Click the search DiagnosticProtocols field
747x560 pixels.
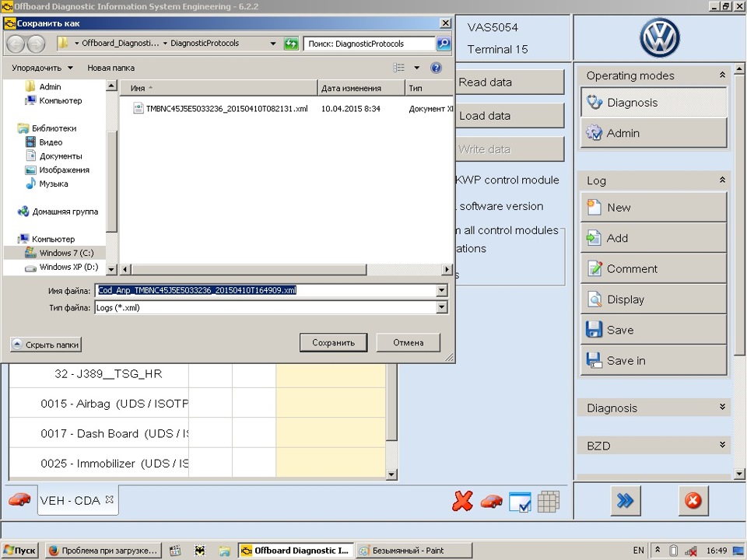(370, 44)
